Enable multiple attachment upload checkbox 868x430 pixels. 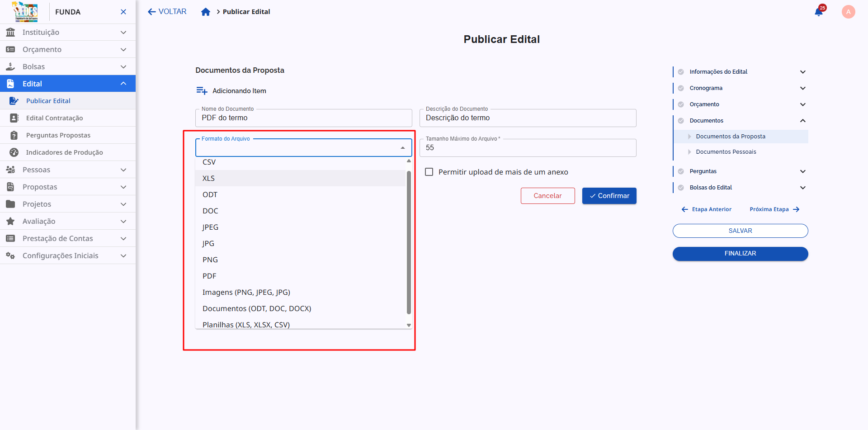(429, 172)
